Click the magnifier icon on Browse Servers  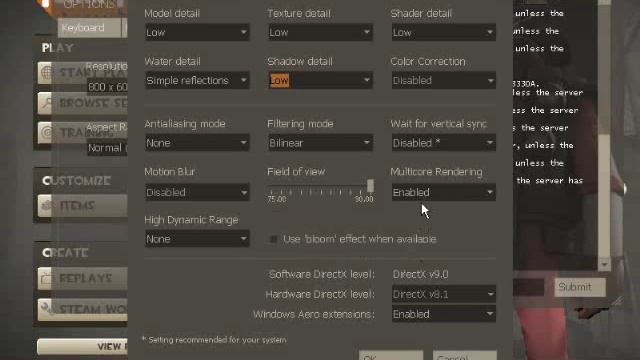(45, 103)
